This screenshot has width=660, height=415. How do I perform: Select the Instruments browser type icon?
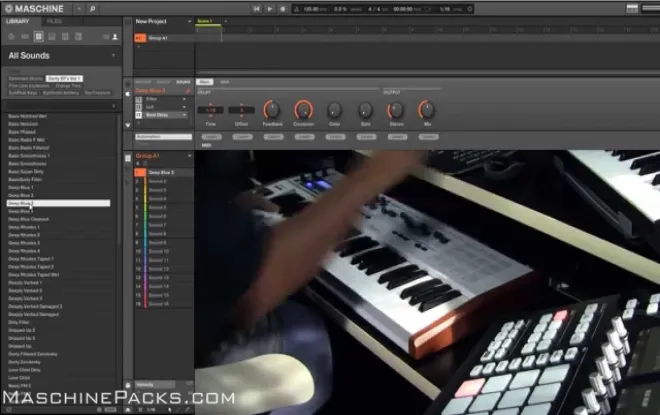tap(52, 37)
